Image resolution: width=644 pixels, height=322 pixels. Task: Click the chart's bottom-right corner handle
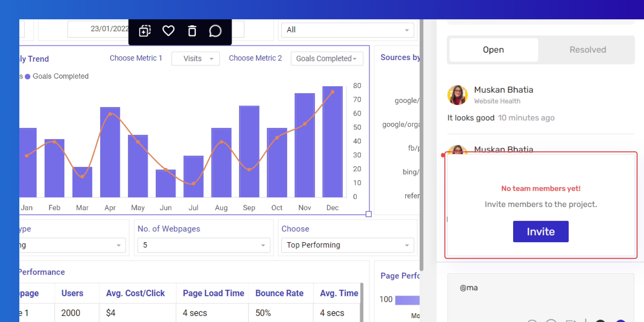pos(369,214)
